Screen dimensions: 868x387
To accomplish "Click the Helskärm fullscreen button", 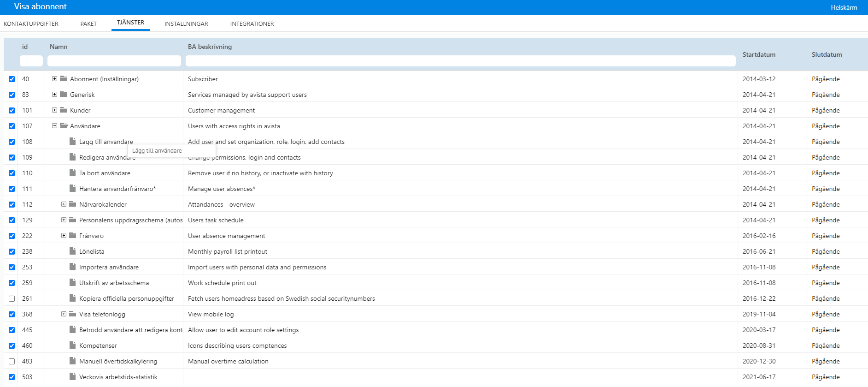I will coord(844,7).
